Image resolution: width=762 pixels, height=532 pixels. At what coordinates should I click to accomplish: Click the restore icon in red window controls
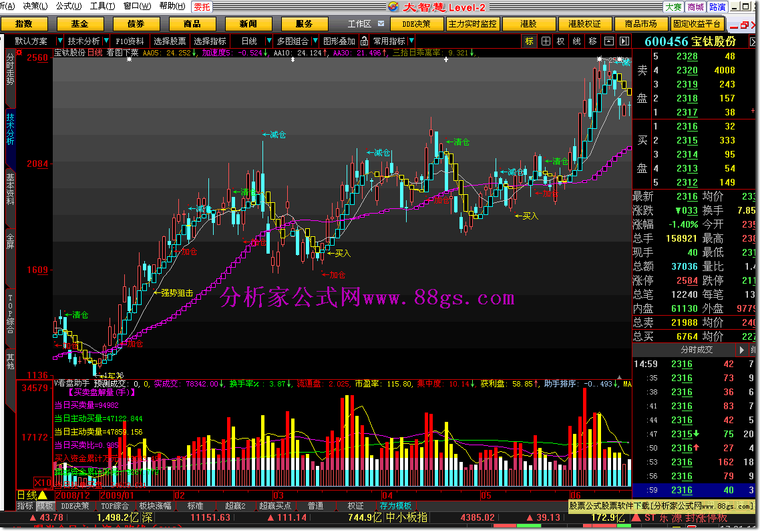point(744,25)
